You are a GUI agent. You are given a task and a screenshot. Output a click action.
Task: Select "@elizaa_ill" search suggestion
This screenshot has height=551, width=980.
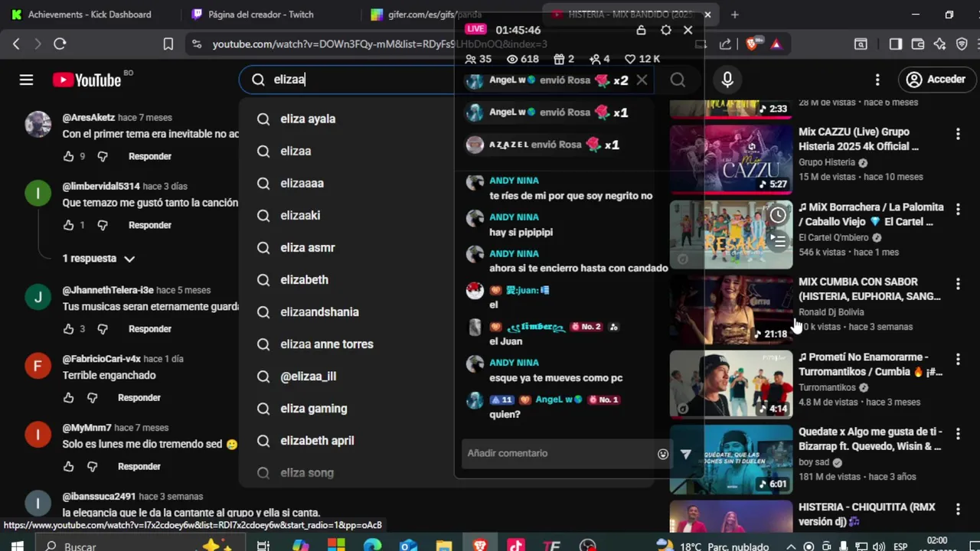pyautogui.click(x=308, y=377)
